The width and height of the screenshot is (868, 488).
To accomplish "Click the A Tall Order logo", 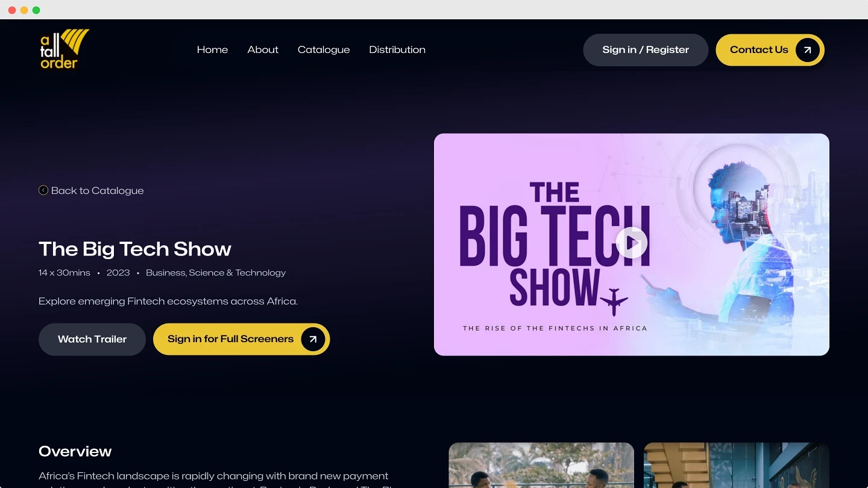I will click(63, 49).
